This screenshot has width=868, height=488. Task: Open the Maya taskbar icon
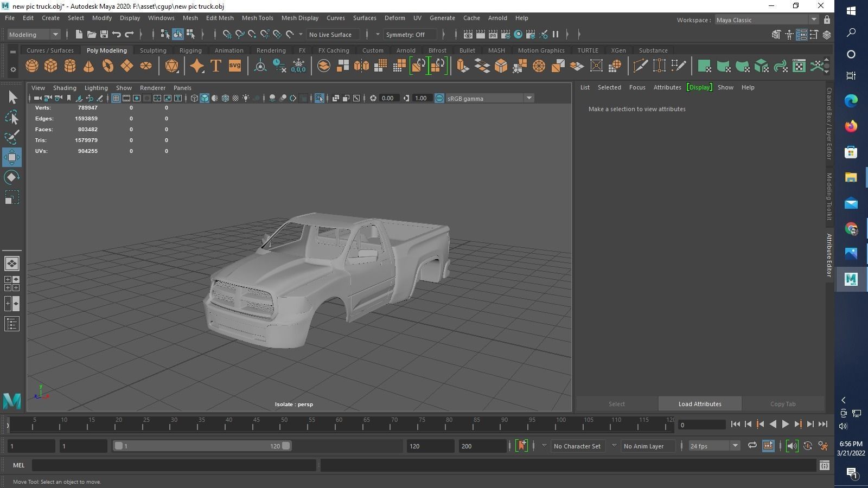(851, 279)
